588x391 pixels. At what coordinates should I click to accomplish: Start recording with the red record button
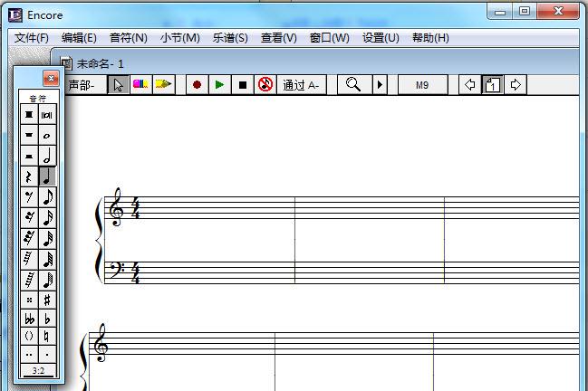(197, 85)
